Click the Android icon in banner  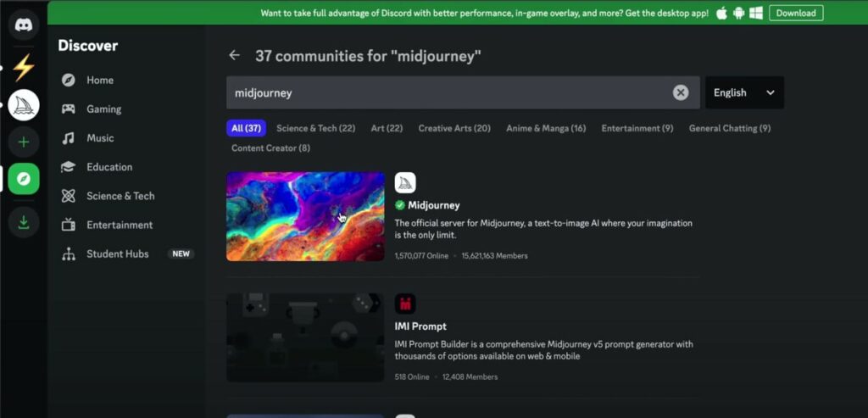click(739, 14)
